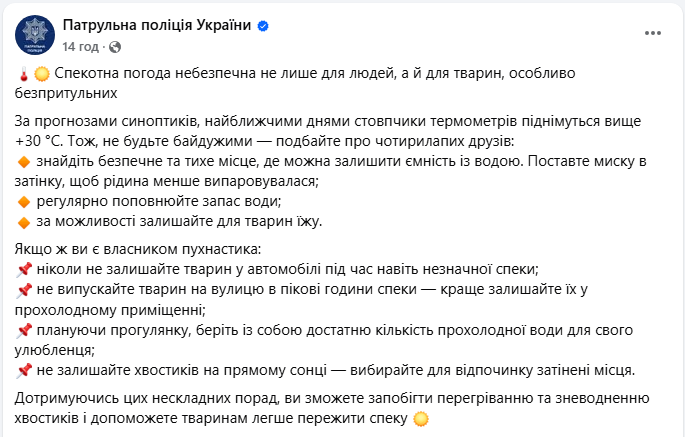This screenshot has width=685, height=437.
Task: Click the sun emoji ending the post
Action: [420, 417]
